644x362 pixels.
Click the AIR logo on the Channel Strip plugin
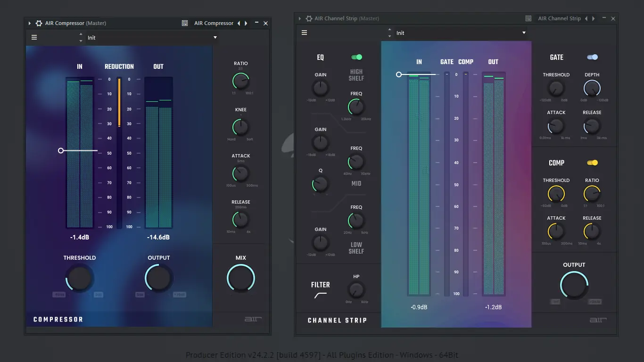598,320
